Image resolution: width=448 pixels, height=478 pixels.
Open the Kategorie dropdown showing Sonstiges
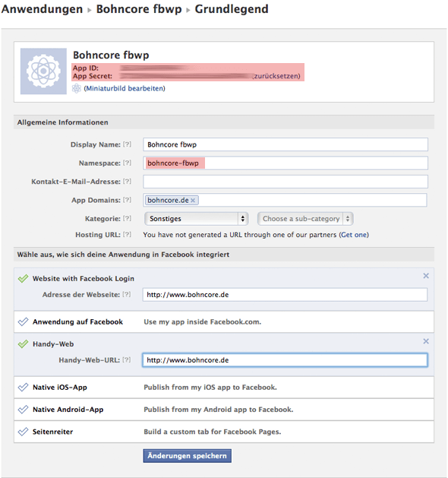tap(197, 219)
